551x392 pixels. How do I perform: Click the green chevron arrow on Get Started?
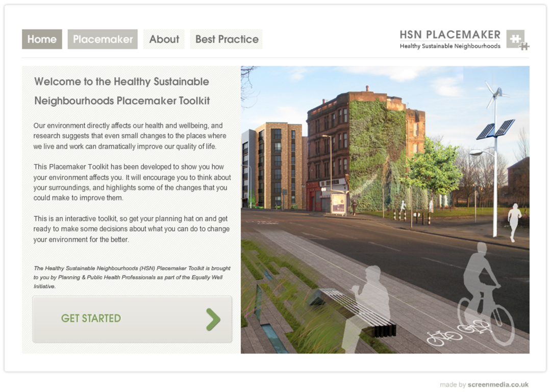[x=213, y=320]
